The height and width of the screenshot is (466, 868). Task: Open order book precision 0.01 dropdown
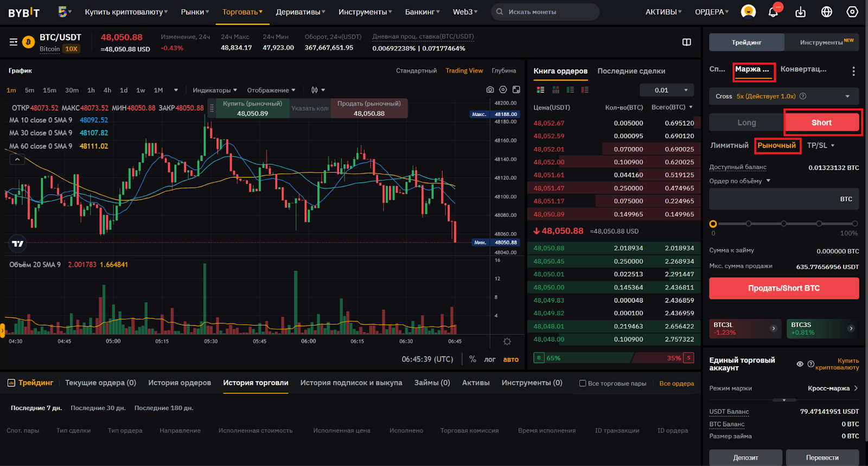(x=667, y=90)
